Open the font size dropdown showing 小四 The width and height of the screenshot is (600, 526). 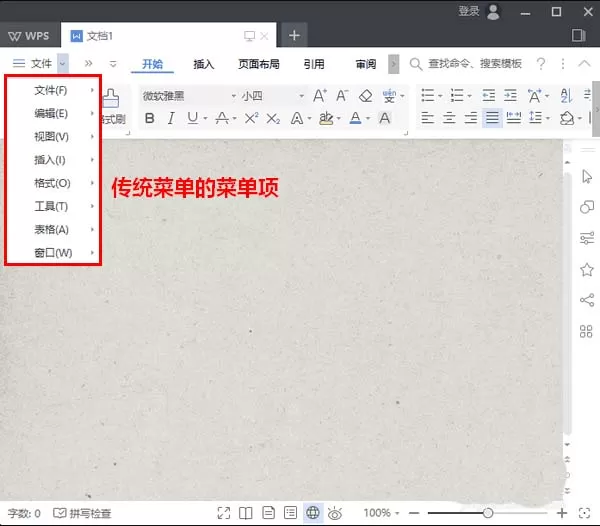[x=272, y=96]
